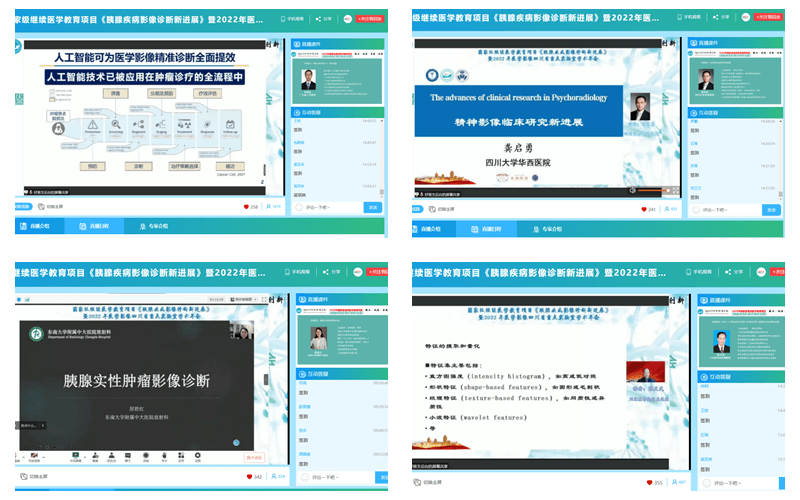Click share icon above the feature extraction slide

[x=729, y=272]
